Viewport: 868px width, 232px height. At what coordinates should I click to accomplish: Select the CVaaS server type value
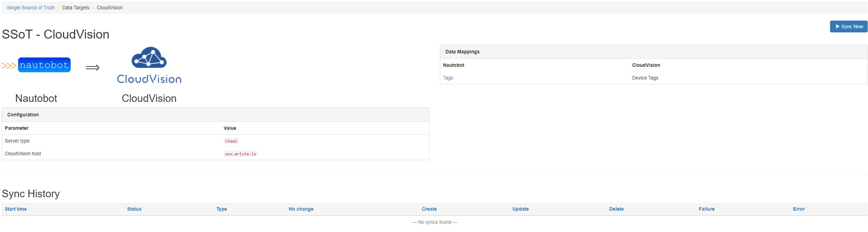coord(231,141)
